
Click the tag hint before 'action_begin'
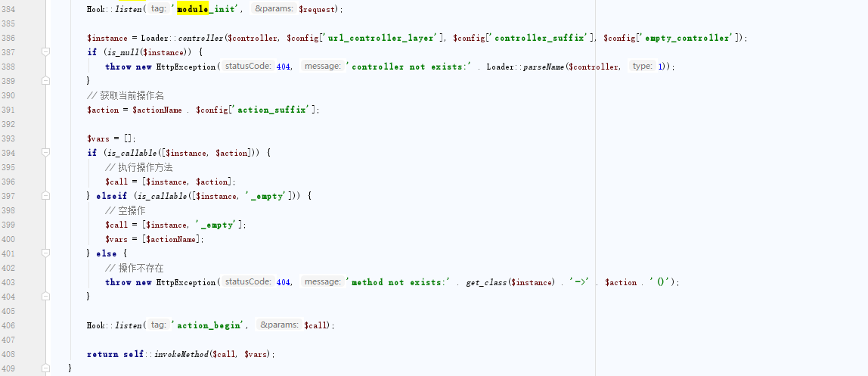click(x=159, y=325)
